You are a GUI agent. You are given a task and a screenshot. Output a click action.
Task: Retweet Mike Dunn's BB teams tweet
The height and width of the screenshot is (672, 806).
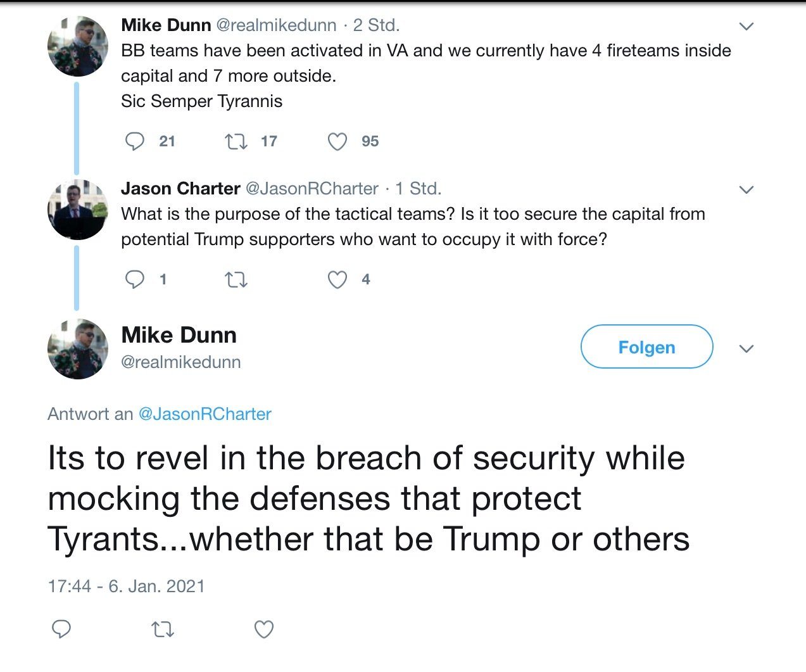click(x=236, y=141)
